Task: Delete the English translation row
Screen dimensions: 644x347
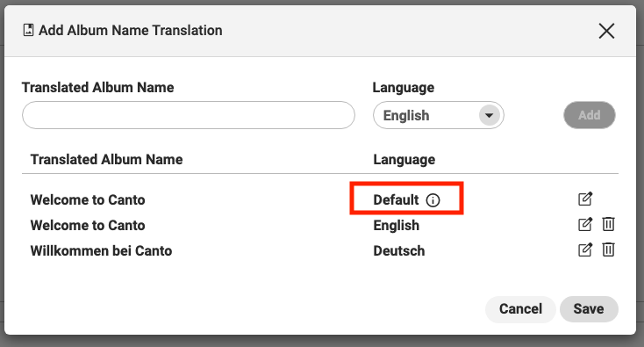Action: 608,225
